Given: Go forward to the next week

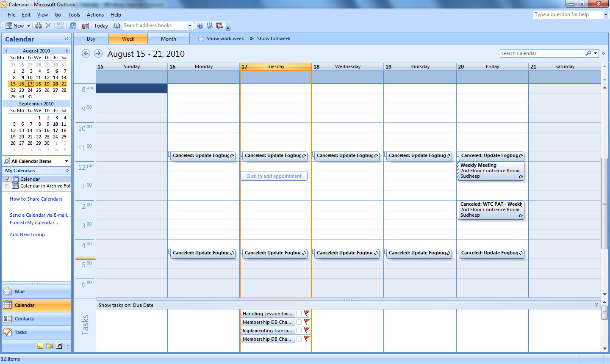Looking at the screenshot, I should (98, 53).
